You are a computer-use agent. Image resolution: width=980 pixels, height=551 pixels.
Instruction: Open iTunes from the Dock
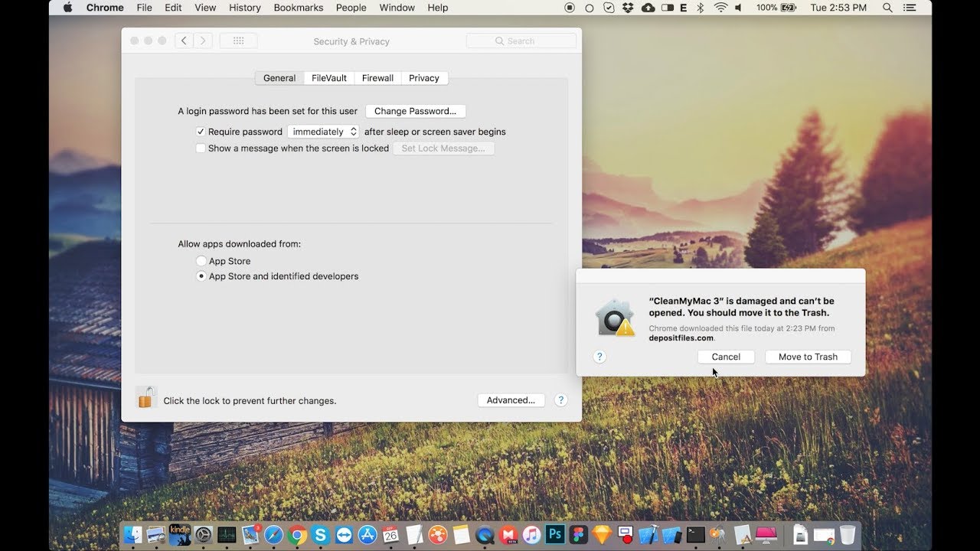(x=531, y=535)
